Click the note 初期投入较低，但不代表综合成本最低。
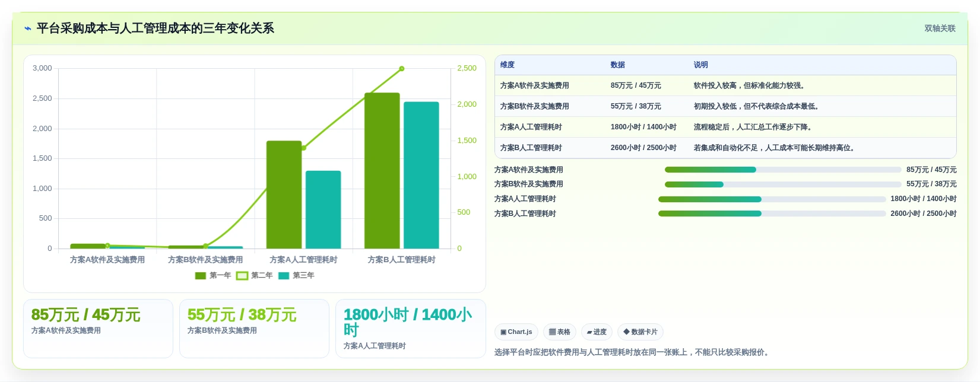Viewport: 980px width, 382px height. 758,106
